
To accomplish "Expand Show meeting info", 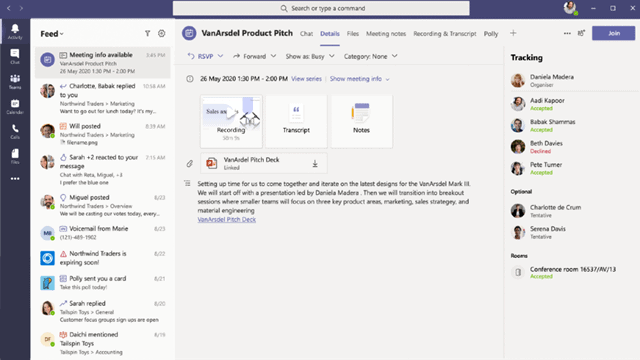I will (x=360, y=79).
